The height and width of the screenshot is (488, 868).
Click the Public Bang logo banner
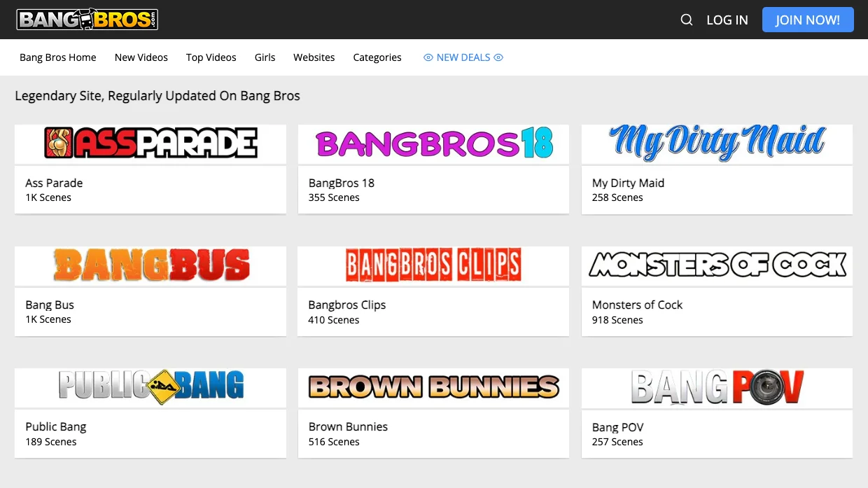pos(150,387)
